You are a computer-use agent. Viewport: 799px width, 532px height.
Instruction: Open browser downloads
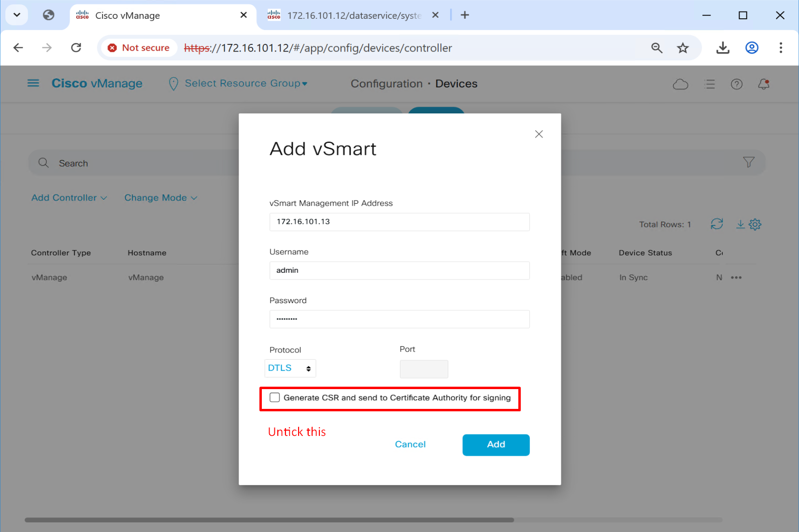723,48
